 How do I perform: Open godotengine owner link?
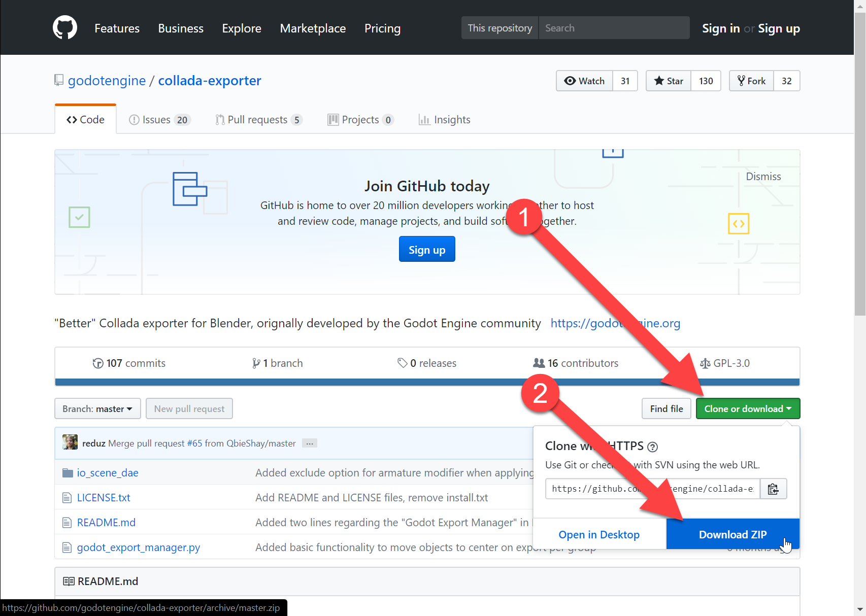pos(107,80)
